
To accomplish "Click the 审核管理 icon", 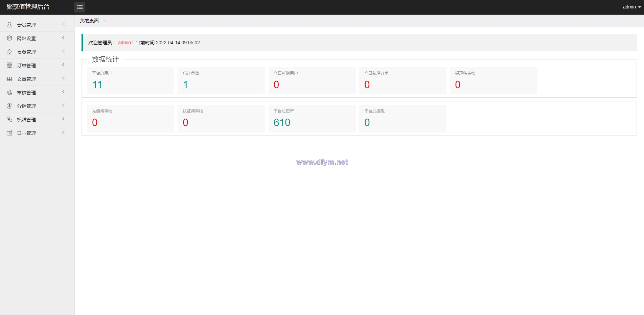I will 9,92.
